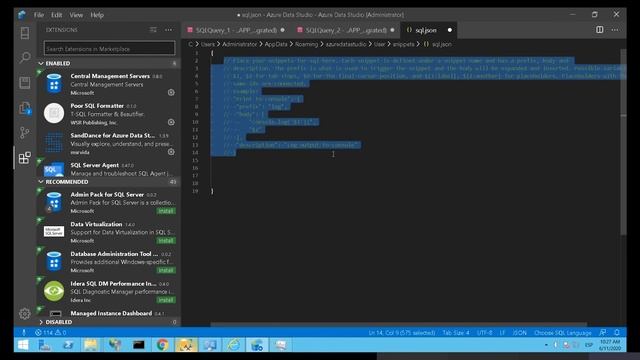Open the Notebooks view in activity bar
The width and height of the screenshot is (640, 360).
[24, 83]
